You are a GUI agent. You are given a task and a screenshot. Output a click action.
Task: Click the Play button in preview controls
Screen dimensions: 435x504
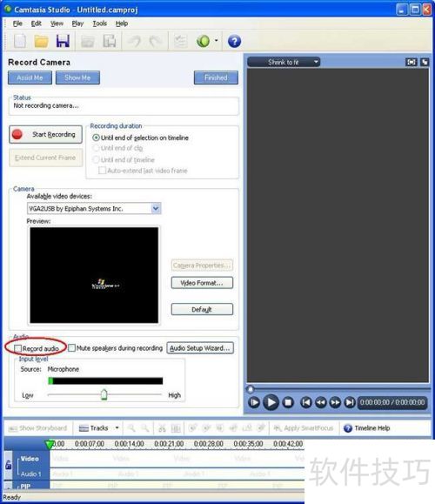click(x=271, y=402)
